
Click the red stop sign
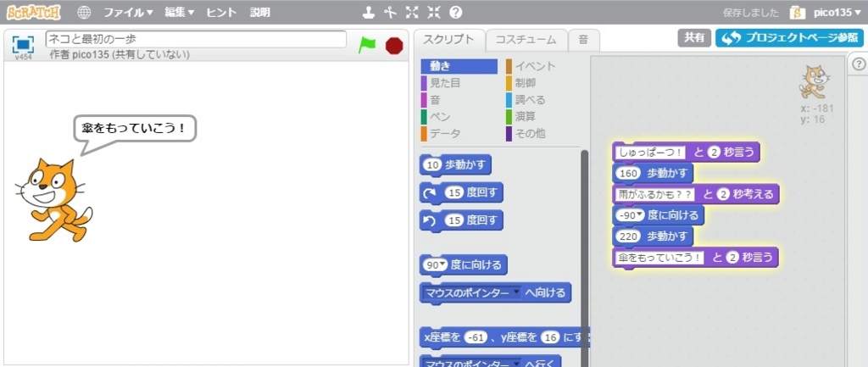(394, 45)
